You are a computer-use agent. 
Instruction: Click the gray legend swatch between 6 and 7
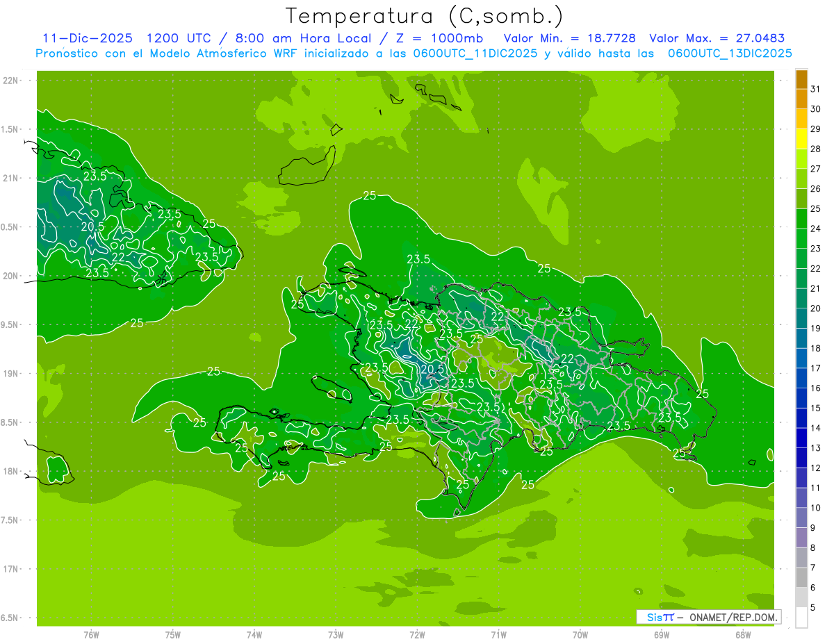coord(801,578)
